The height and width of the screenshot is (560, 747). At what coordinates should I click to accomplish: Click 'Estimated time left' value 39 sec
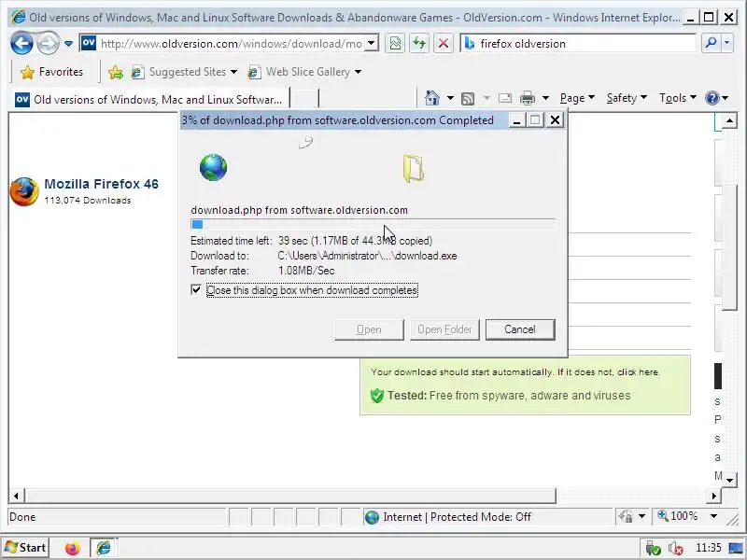point(292,241)
